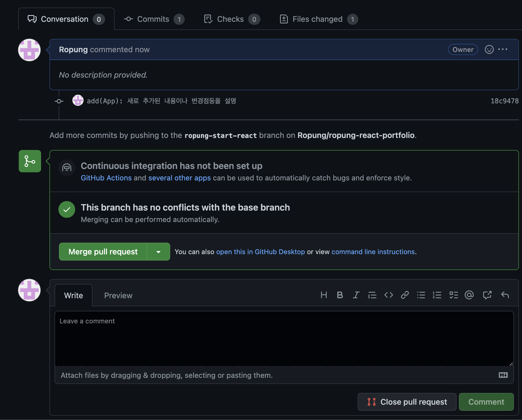522x420 pixels.
Task: Open merge method dropdown arrow
Action: [158, 252]
